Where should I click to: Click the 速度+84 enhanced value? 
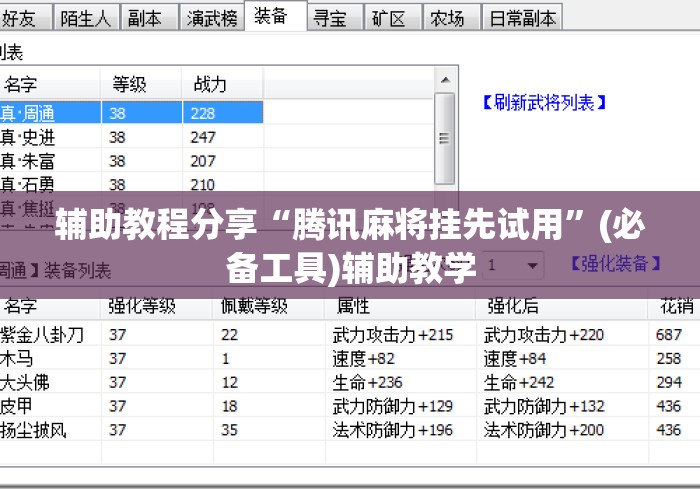515,358
